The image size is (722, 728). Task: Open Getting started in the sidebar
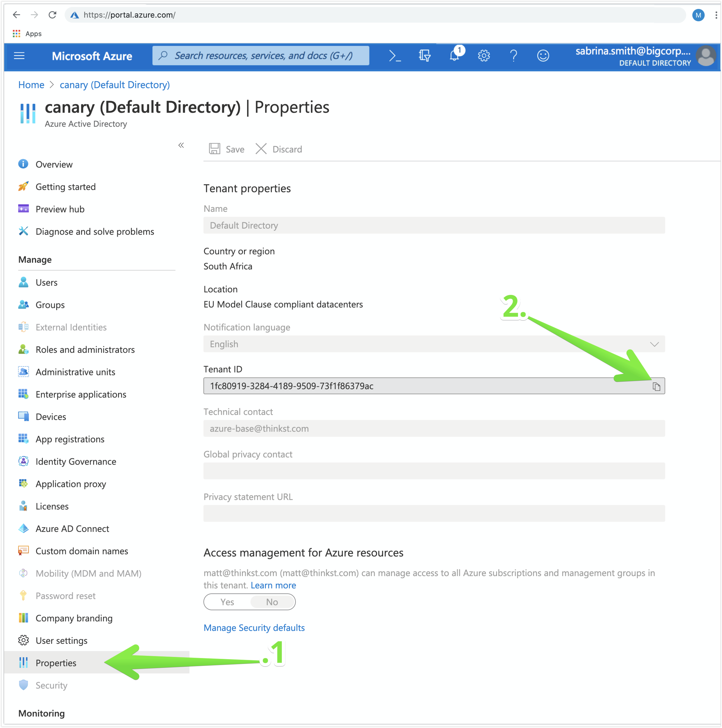[x=66, y=187]
